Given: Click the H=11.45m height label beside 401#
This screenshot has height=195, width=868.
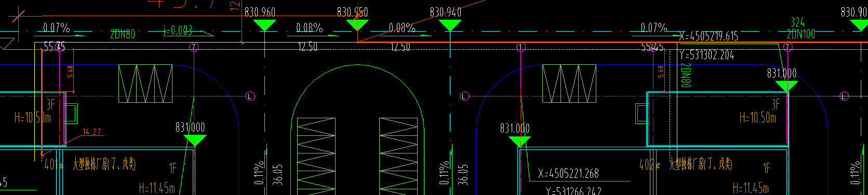Looking at the screenshot, I should pyautogui.click(x=157, y=188).
